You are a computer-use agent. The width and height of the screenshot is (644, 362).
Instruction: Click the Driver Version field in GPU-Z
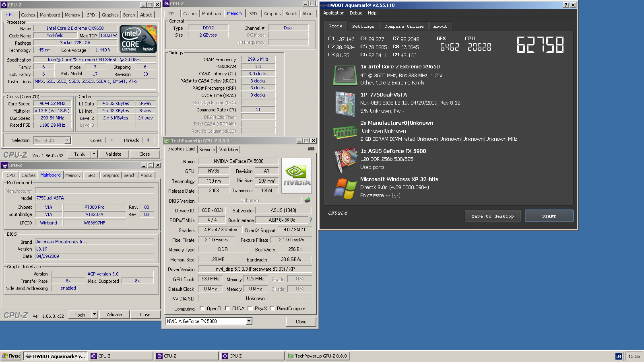[x=255, y=269]
